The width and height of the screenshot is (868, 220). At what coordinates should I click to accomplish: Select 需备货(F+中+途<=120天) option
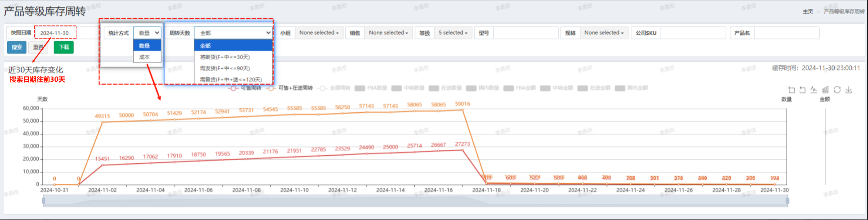[233, 80]
